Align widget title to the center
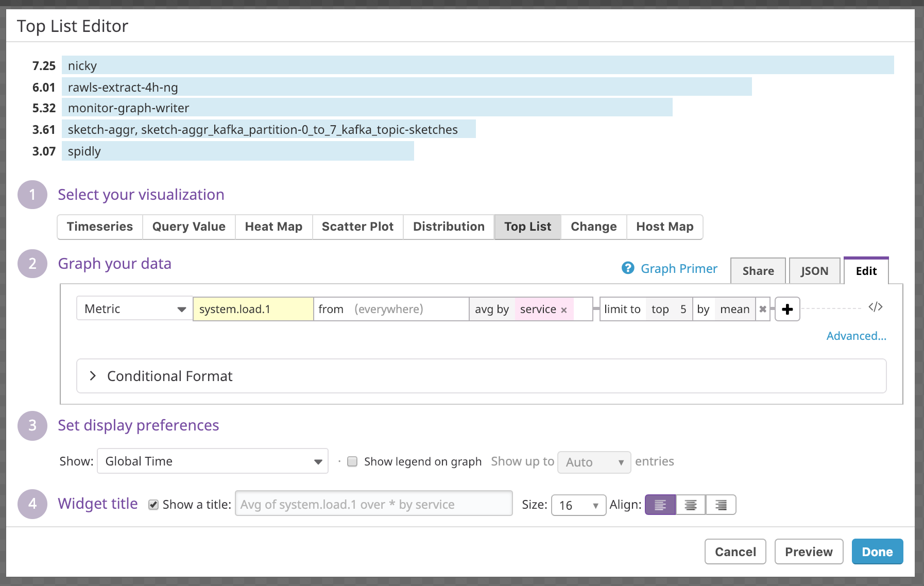The height and width of the screenshot is (586, 924). pos(691,505)
